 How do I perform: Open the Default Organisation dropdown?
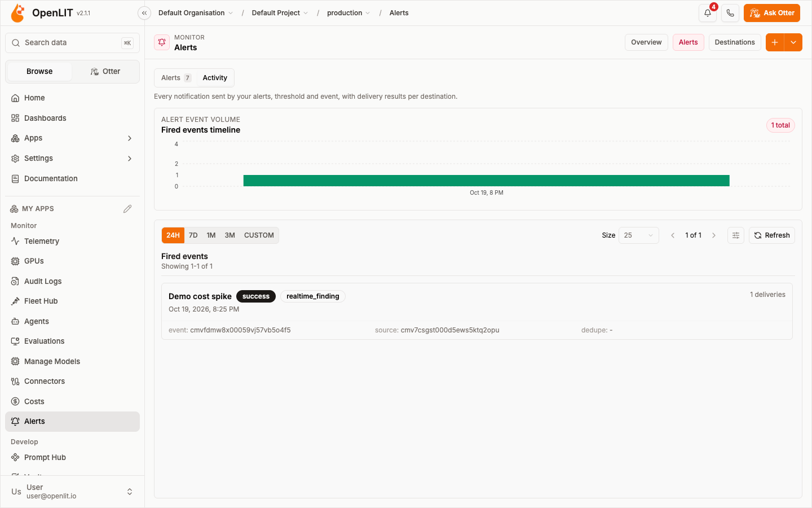point(196,13)
